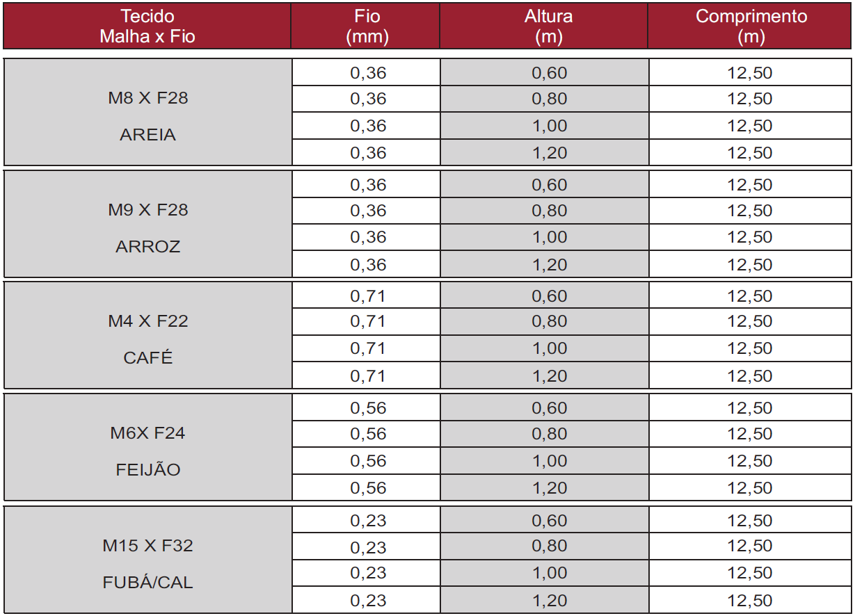Select the Comprimento (m) header cell
Image resolution: width=855 pixels, height=616 pixels.
click(750, 26)
